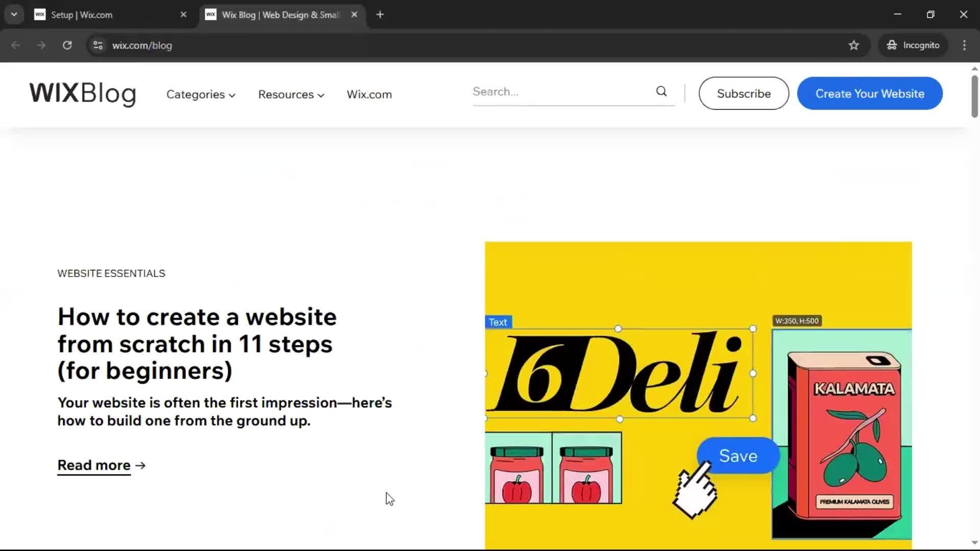Click Create Your Website button
Image resolution: width=980 pixels, height=551 pixels.
[870, 93]
